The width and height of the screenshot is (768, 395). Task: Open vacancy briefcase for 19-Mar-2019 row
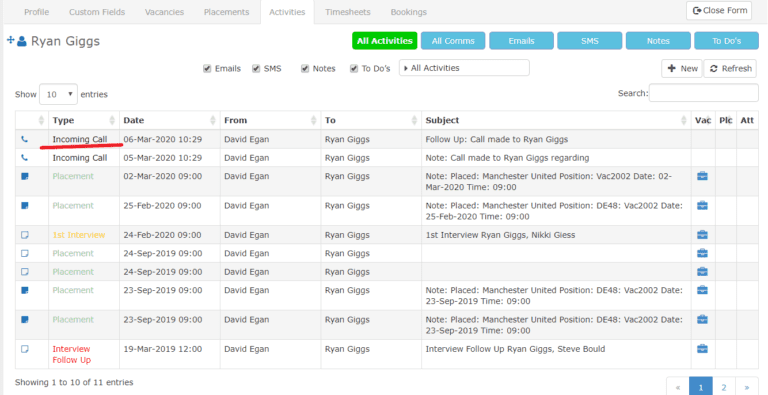point(702,349)
